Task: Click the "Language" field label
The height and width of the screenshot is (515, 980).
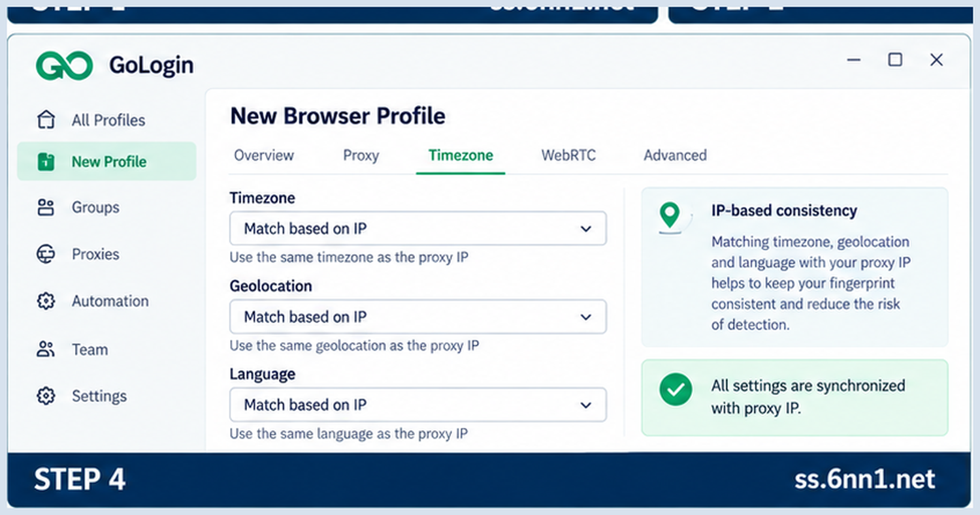Action: click(x=262, y=374)
